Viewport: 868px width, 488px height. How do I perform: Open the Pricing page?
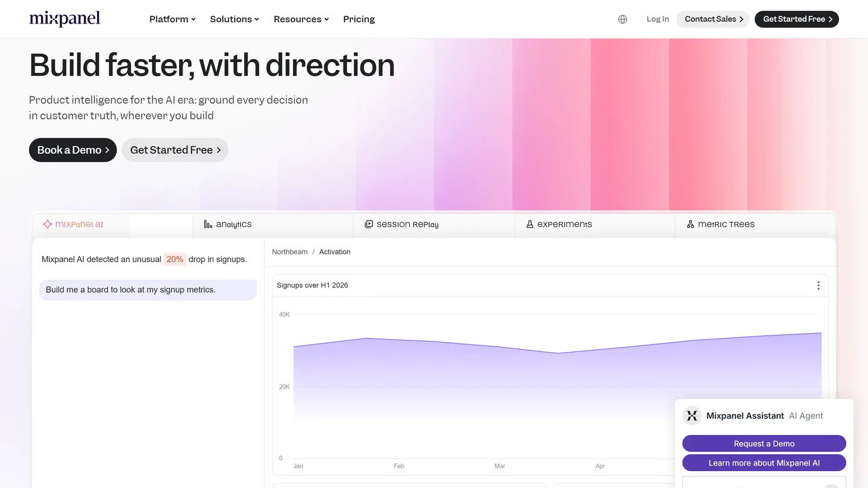(x=359, y=19)
